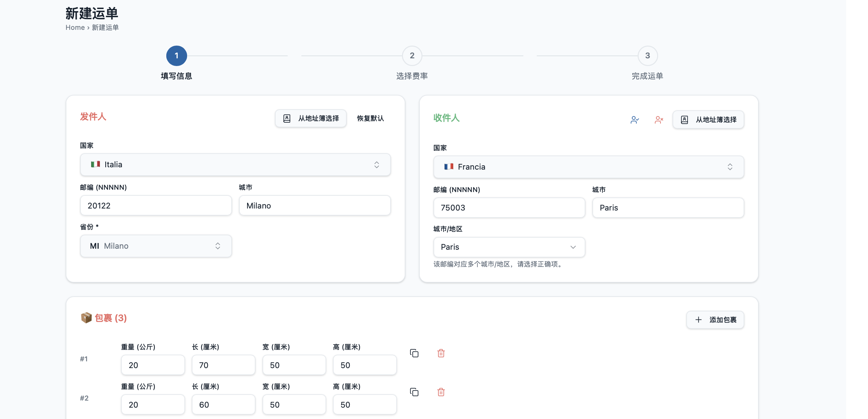
Task: Click the #1 package row label
Action: click(84, 359)
